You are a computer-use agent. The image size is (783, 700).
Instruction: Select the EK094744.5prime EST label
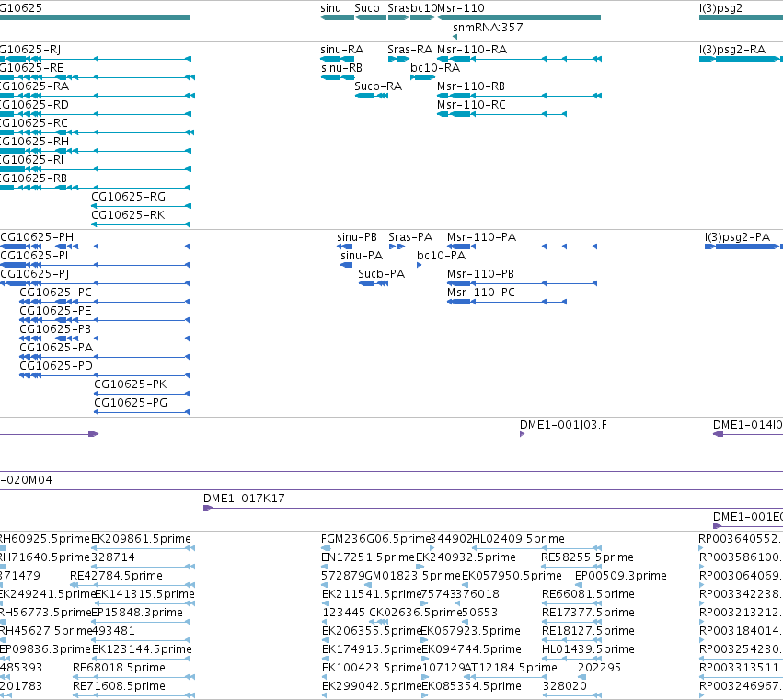click(471, 649)
